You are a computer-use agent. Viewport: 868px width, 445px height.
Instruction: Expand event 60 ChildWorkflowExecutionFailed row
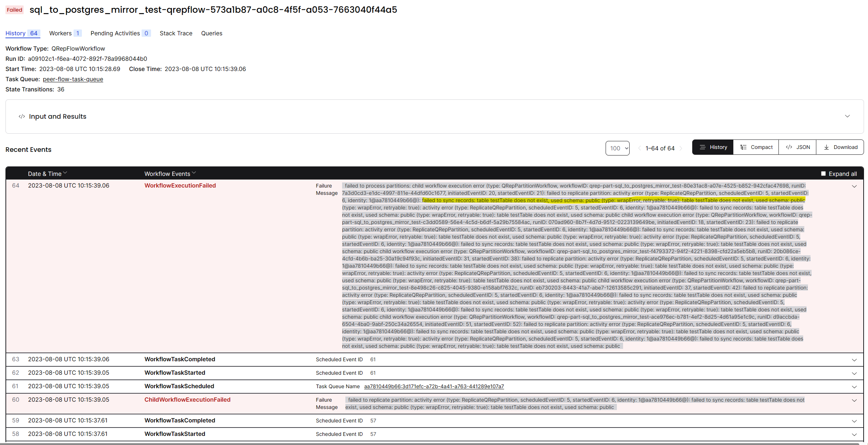pyautogui.click(x=854, y=400)
